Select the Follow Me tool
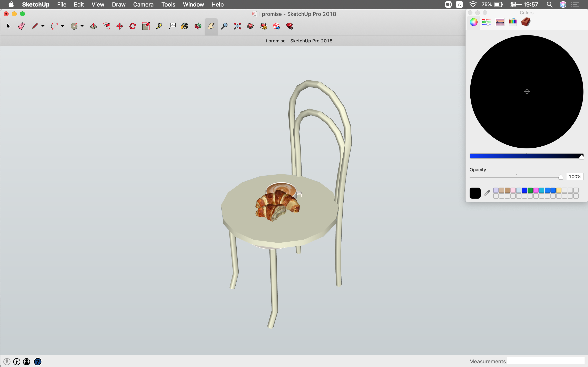 pyautogui.click(x=106, y=26)
